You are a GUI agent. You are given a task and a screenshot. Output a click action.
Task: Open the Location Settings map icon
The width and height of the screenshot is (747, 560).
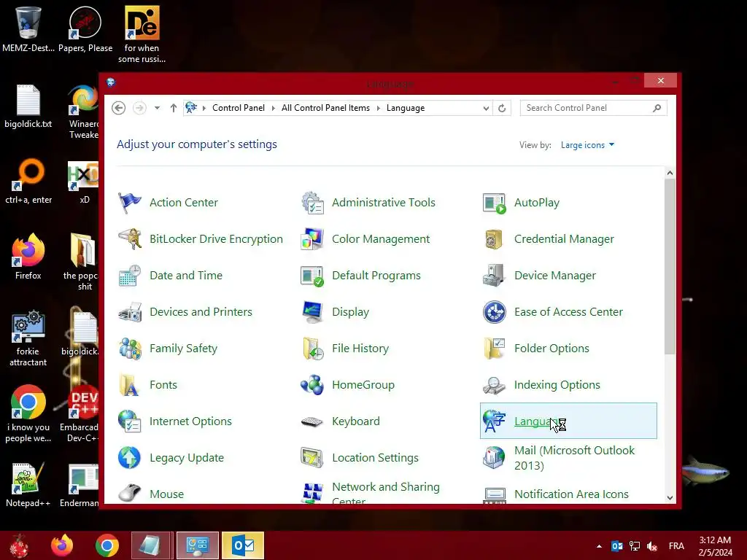pyautogui.click(x=312, y=458)
